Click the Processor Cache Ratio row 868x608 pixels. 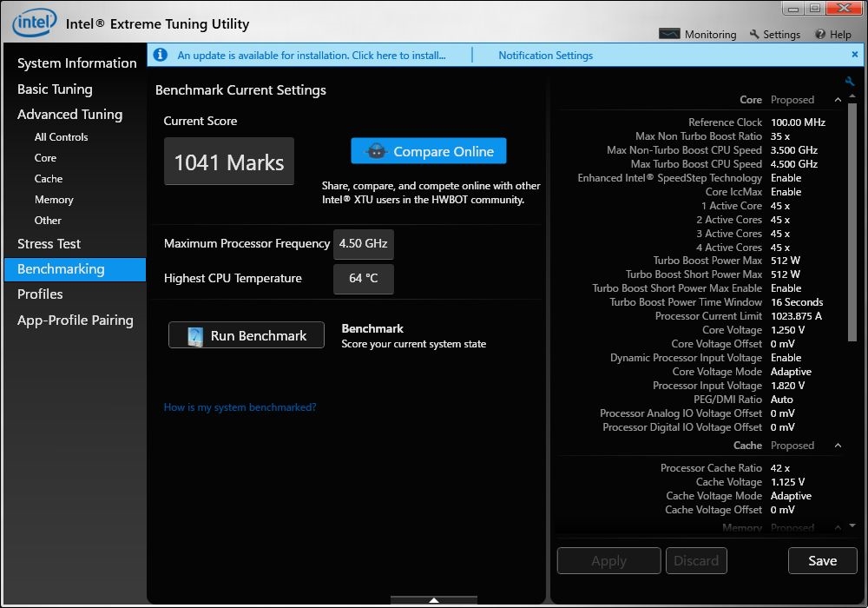tap(725, 468)
